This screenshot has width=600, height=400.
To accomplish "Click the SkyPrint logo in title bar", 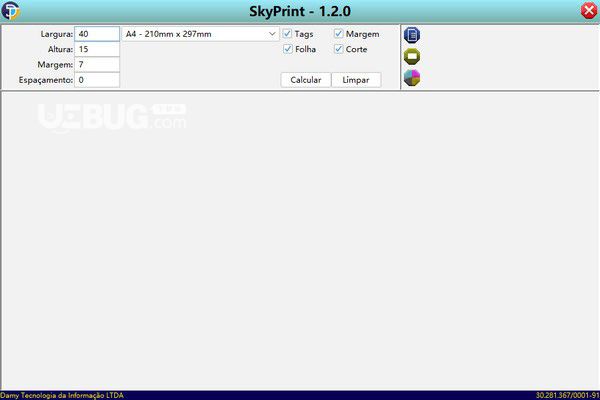I will pyautogui.click(x=10, y=11).
